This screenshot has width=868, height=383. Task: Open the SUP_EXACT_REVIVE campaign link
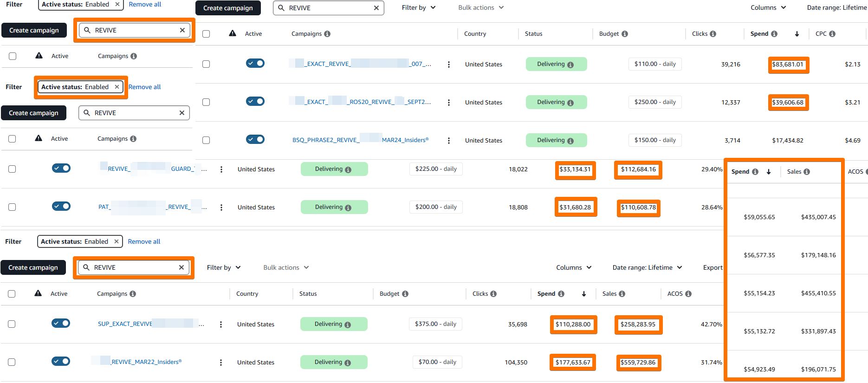point(150,324)
